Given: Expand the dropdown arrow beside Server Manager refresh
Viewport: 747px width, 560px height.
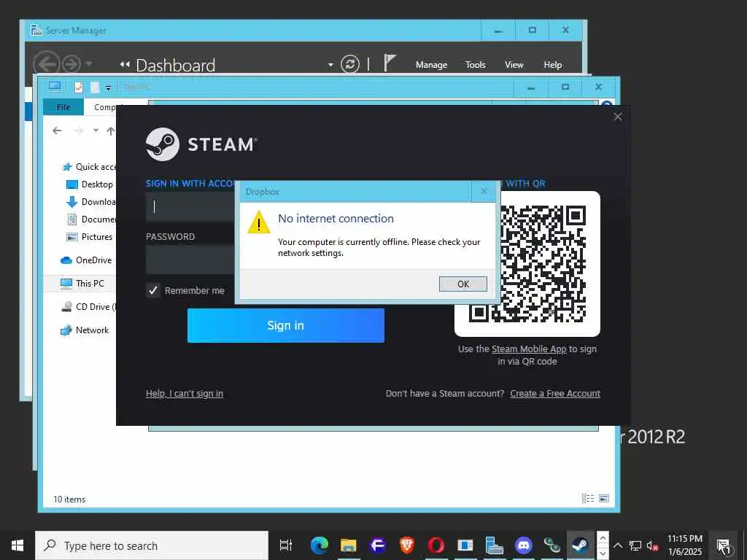Looking at the screenshot, I should pos(330,65).
